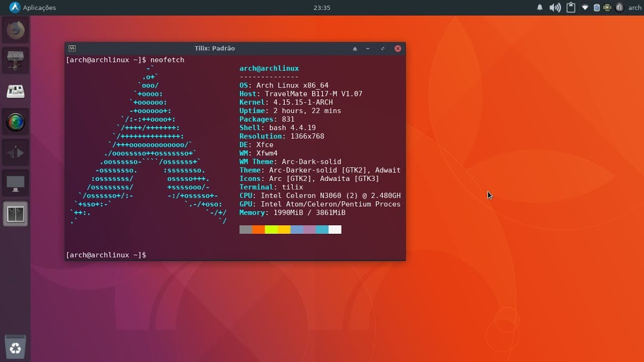Click the Resolution: 1366x768 line

coord(282,136)
